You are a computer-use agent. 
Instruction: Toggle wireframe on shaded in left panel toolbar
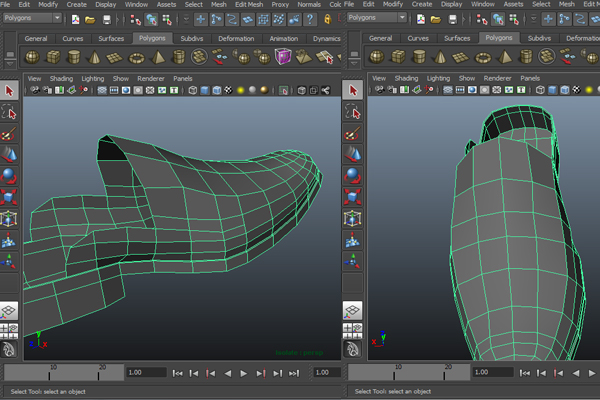217,90
